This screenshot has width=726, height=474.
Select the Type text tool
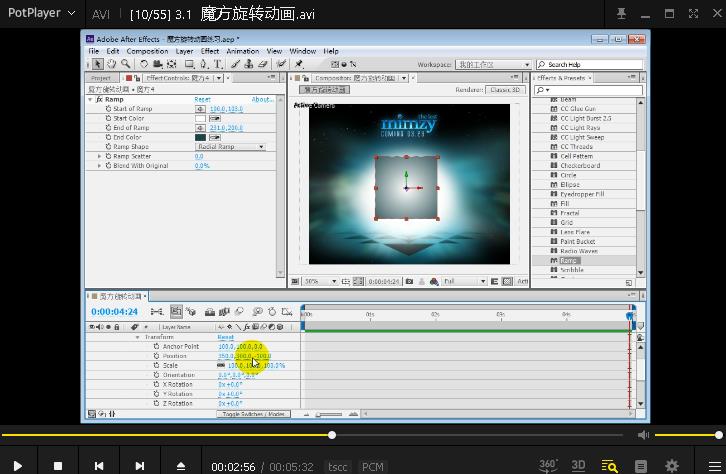[218, 64]
